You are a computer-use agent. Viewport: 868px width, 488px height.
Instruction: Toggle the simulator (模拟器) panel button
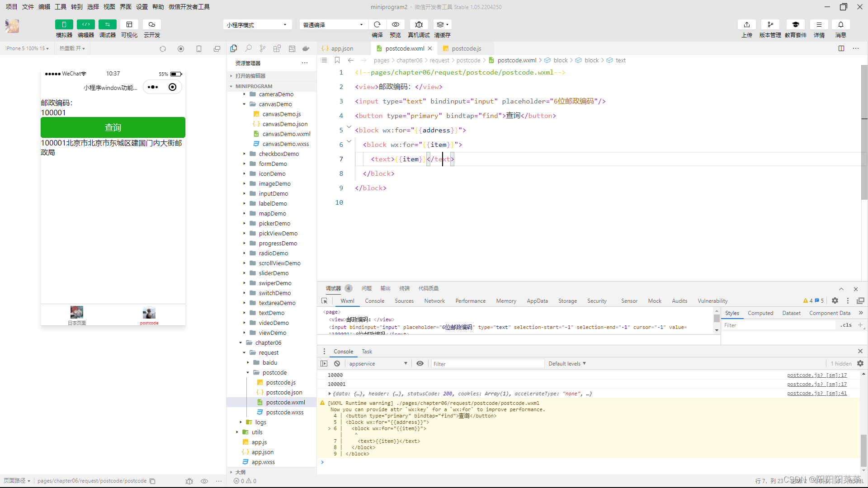tap(64, 24)
